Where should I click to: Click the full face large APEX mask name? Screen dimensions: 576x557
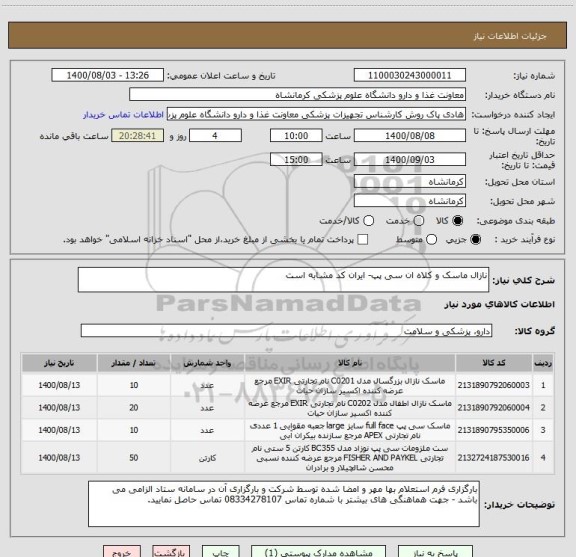(350, 430)
